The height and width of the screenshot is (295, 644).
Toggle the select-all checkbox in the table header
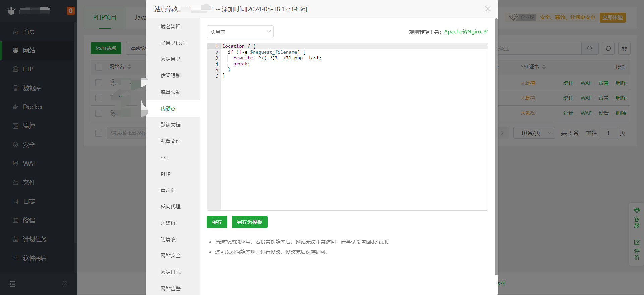(x=99, y=67)
